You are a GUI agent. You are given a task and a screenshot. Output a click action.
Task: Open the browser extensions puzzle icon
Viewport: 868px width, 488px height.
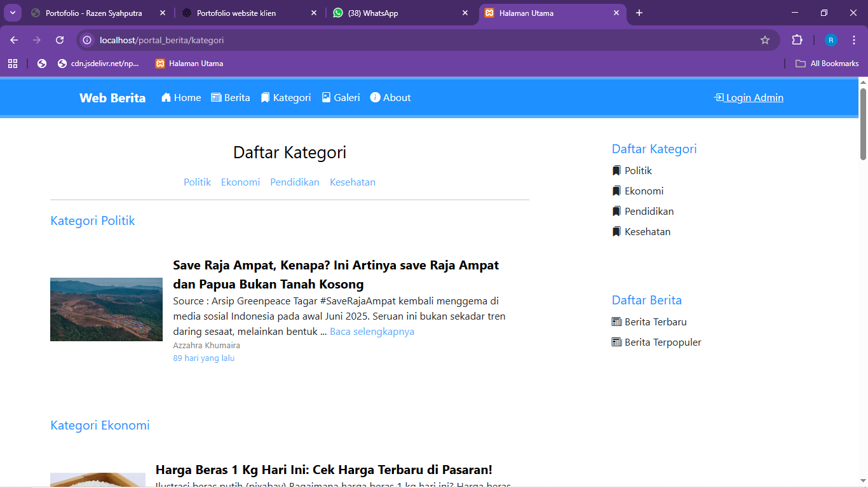(797, 39)
